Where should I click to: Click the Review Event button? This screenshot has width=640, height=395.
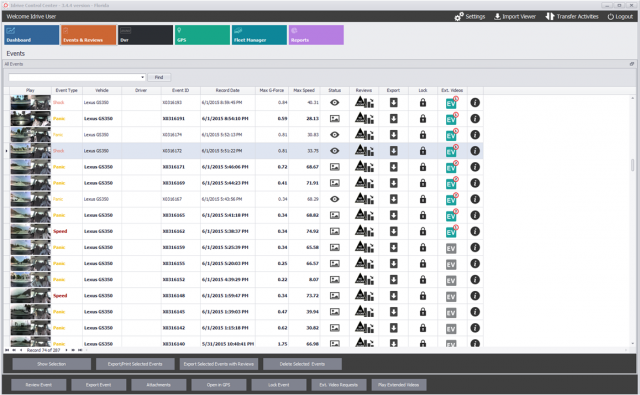tap(39, 385)
